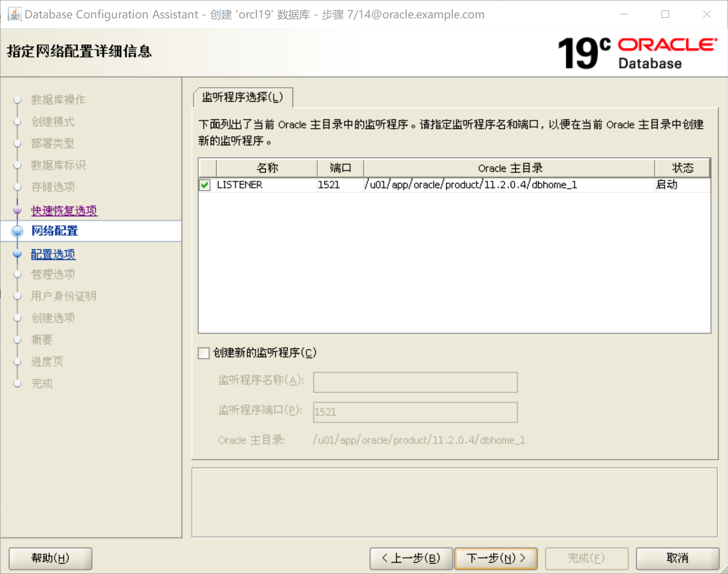
Task: Select 网络配置 step in sidebar
Action: tap(55, 231)
